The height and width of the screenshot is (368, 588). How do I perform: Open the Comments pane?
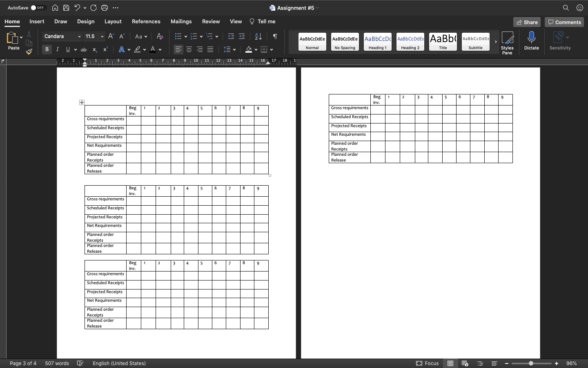(564, 22)
